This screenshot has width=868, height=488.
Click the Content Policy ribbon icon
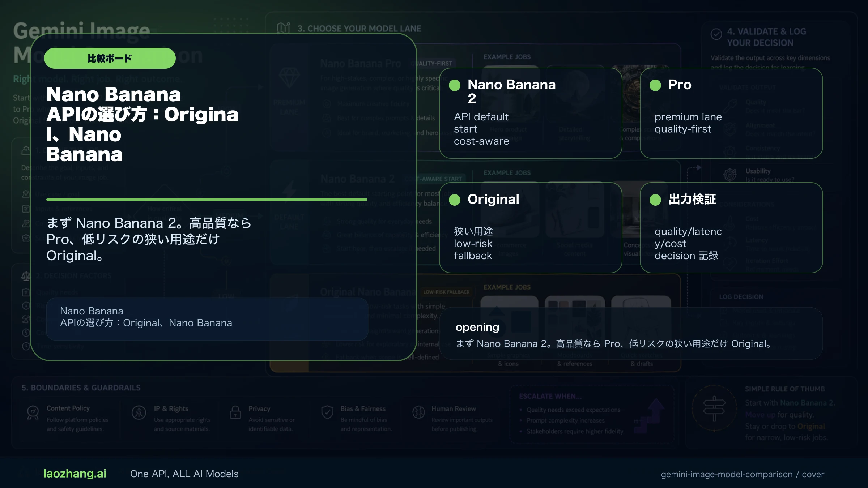[x=33, y=412]
